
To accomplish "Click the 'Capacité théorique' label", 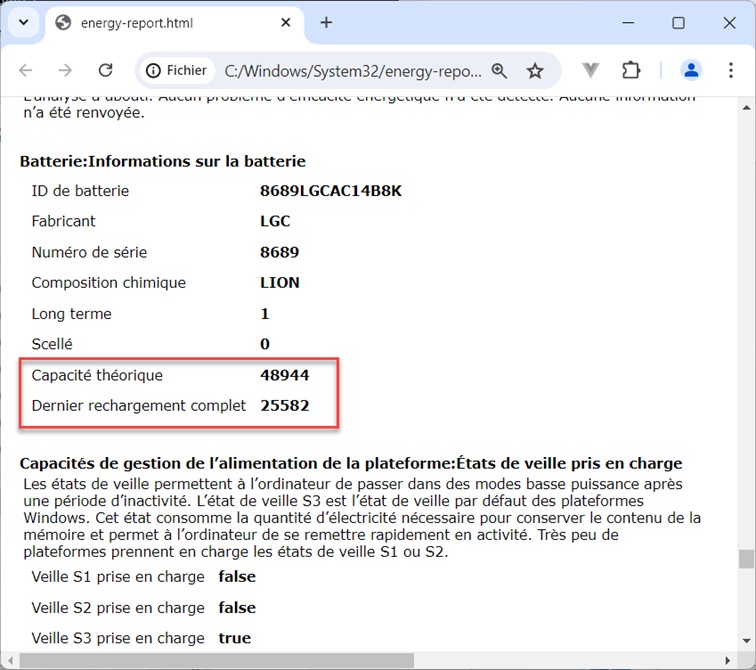I will tap(97, 375).
